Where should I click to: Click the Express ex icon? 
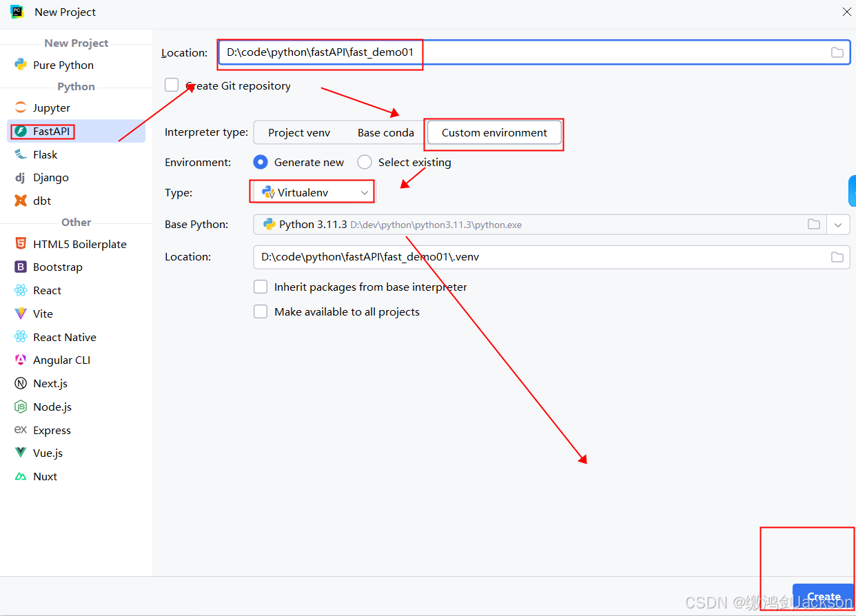point(21,430)
